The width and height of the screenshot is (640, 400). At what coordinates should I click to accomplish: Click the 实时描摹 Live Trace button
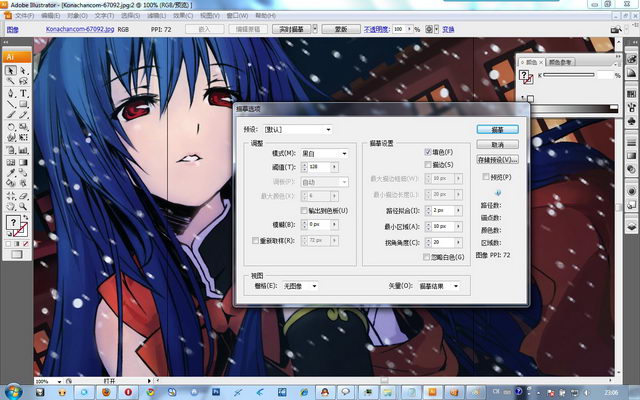(x=291, y=29)
